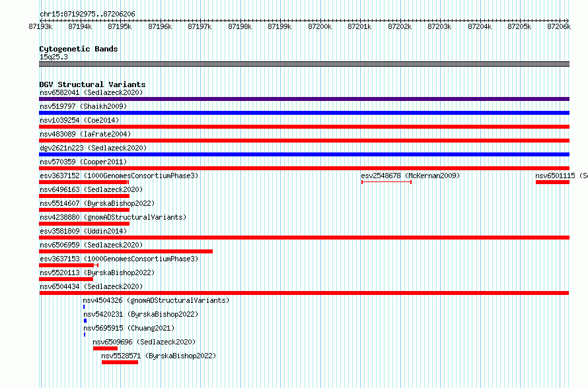Click the red nsv5514607 variant bar
The height and width of the screenshot is (388, 588).
84,210
